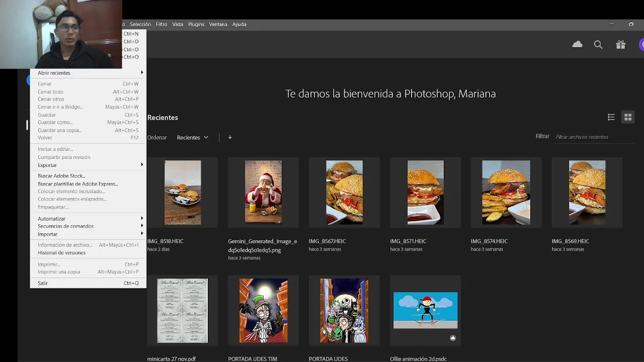Switch recent files to list view
This screenshot has height=362, width=644.
point(611,117)
